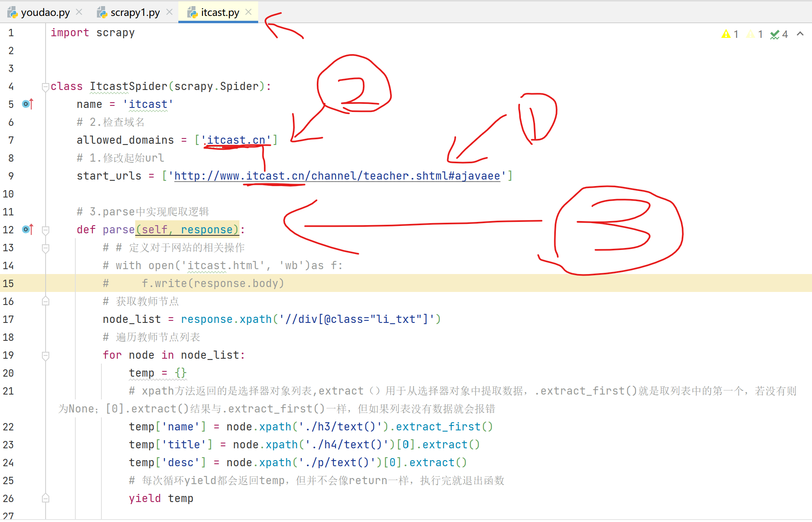Click the itcast.cn link in allowed_domains

click(x=236, y=140)
